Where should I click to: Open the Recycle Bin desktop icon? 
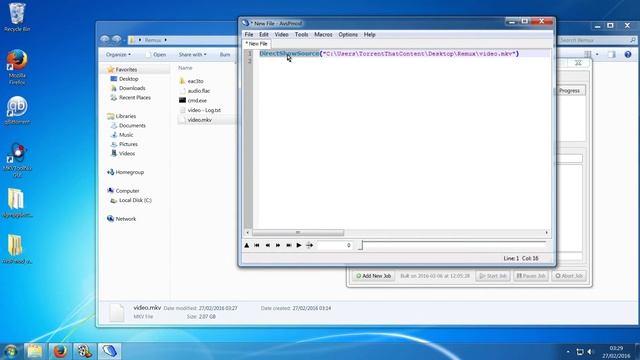(17, 17)
